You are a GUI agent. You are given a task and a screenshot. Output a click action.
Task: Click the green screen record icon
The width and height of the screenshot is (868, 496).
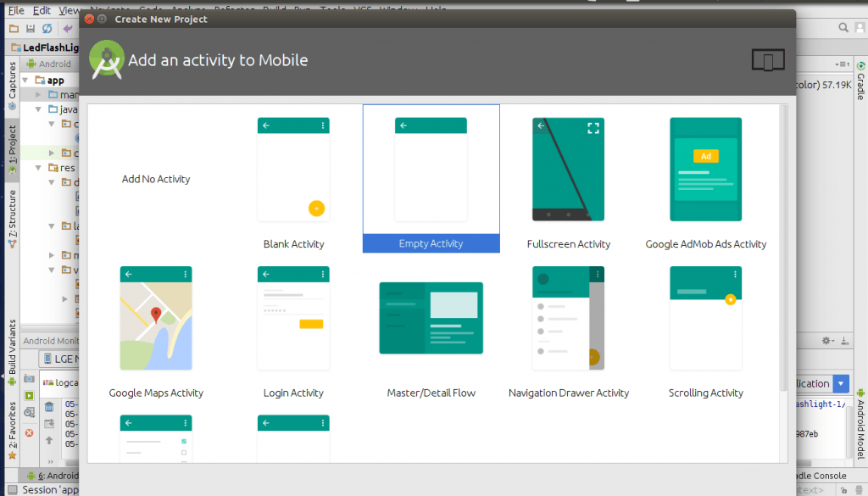(x=30, y=395)
